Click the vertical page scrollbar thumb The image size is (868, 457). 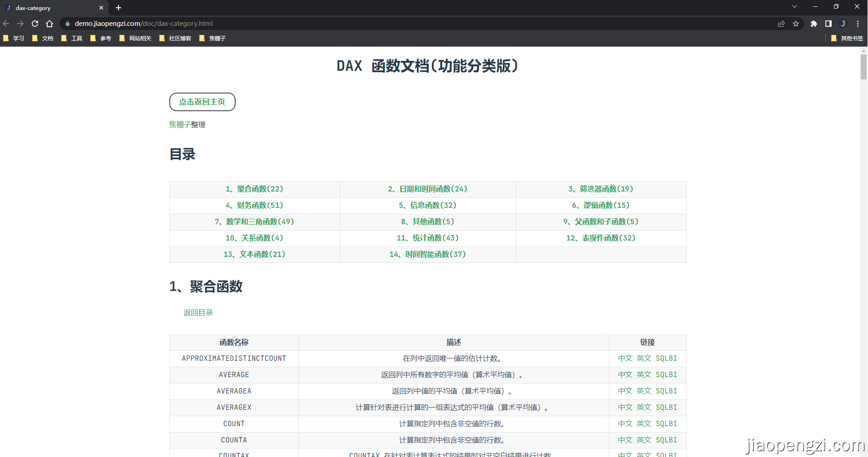click(863, 67)
